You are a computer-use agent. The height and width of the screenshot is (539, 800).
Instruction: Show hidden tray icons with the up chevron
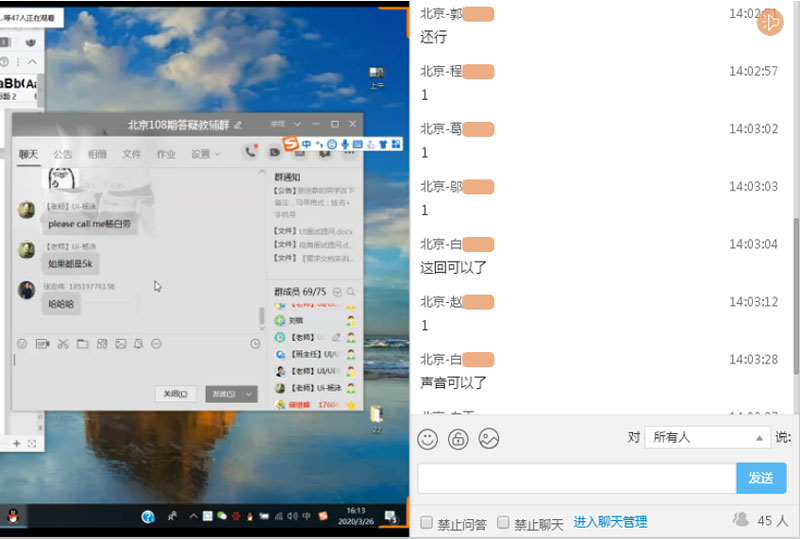[x=193, y=516]
